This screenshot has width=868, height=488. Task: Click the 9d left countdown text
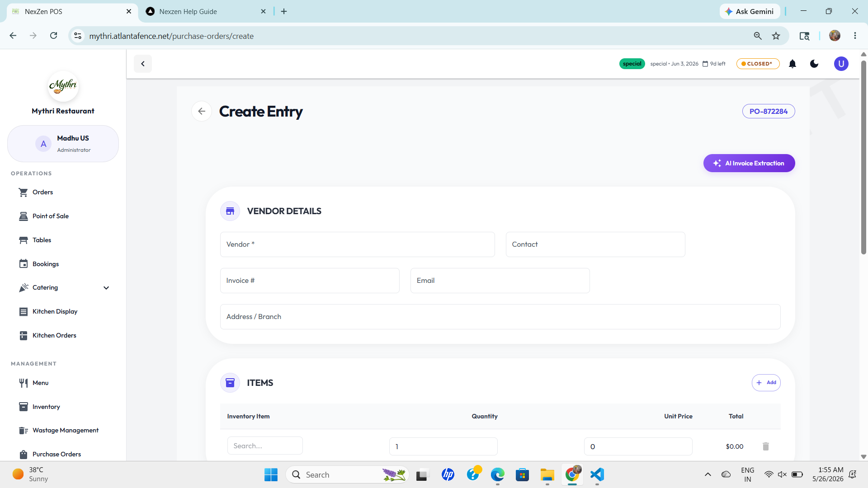pos(717,64)
